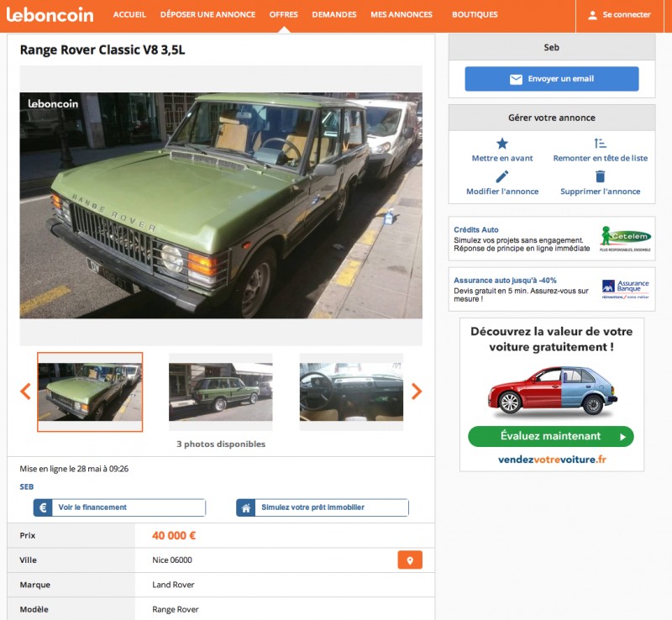Viewport: 672px width, 620px height.
Task: Click SEB seller name link
Action: (x=27, y=486)
